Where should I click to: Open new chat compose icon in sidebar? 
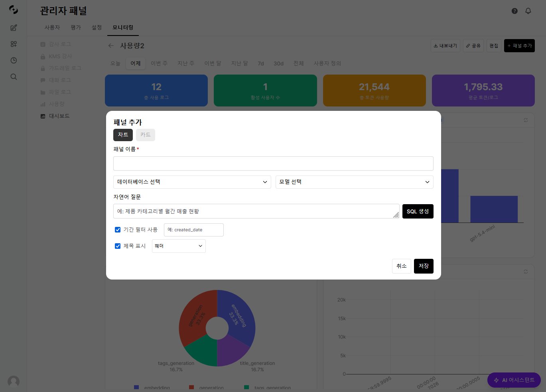pyautogui.click(x=14, y=28)
